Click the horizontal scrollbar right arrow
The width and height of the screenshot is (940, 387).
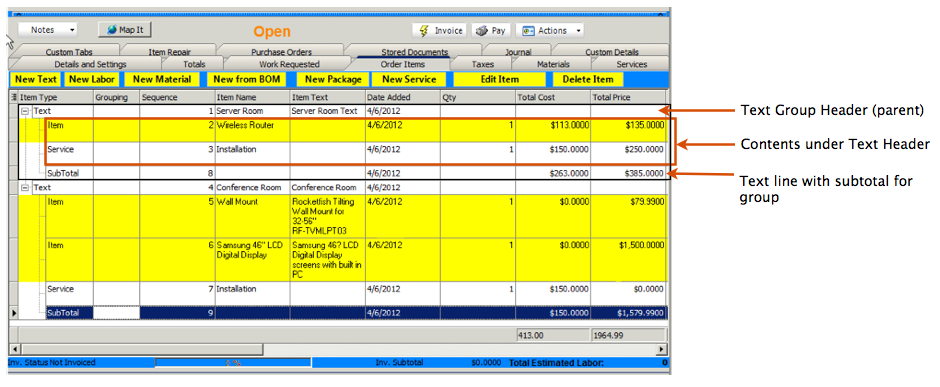coord(662,349)
